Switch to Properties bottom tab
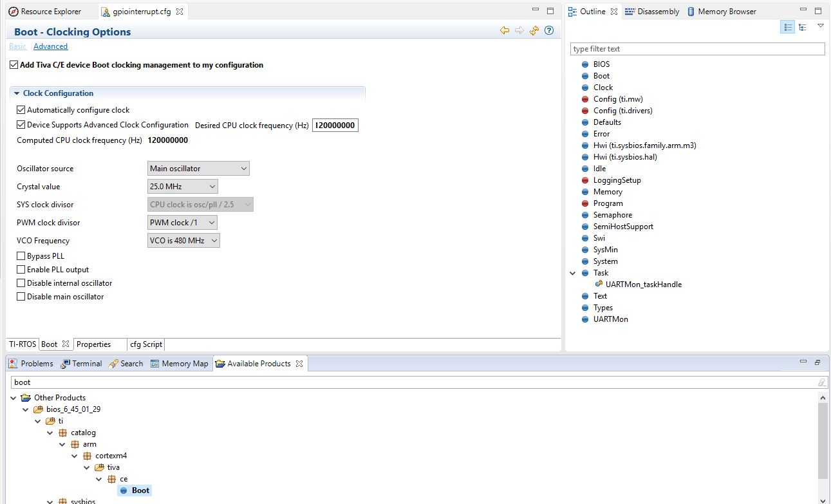The image size is (831, 504). coord(94,344)
